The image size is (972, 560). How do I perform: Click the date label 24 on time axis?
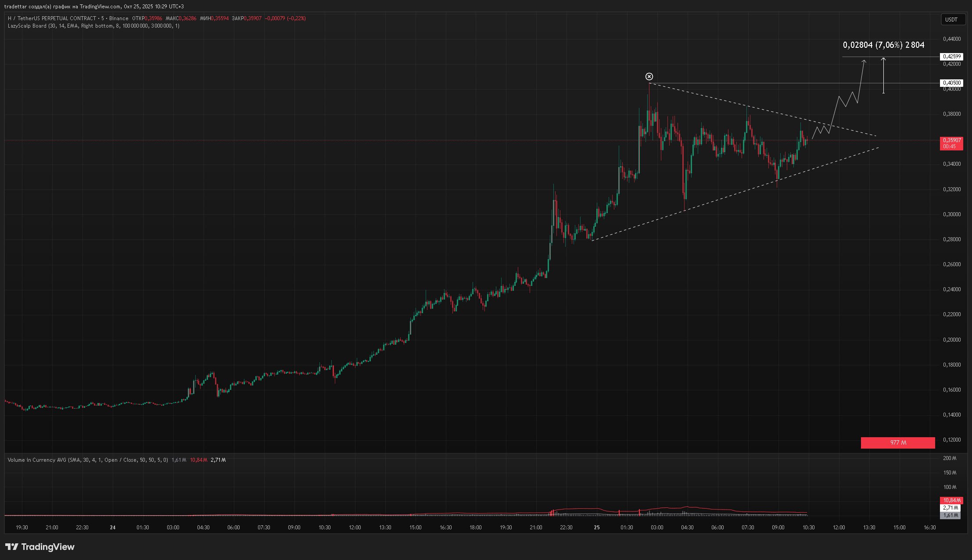coord(113,528)
